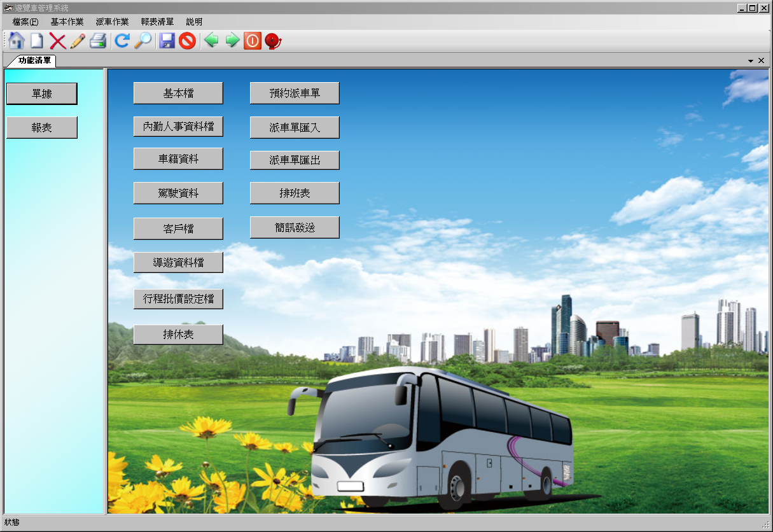
Task: Open 內勤人事資料檔
Action: tap(178, 126)
